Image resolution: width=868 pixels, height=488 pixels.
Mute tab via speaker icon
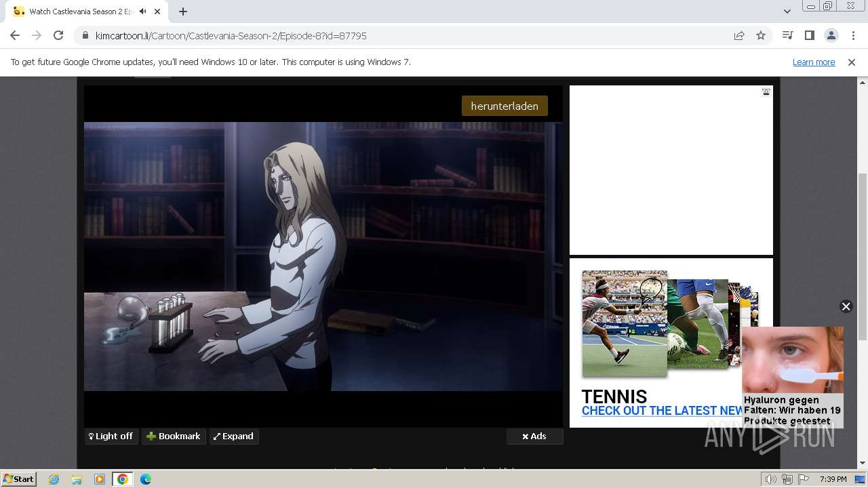click(143, 12)
